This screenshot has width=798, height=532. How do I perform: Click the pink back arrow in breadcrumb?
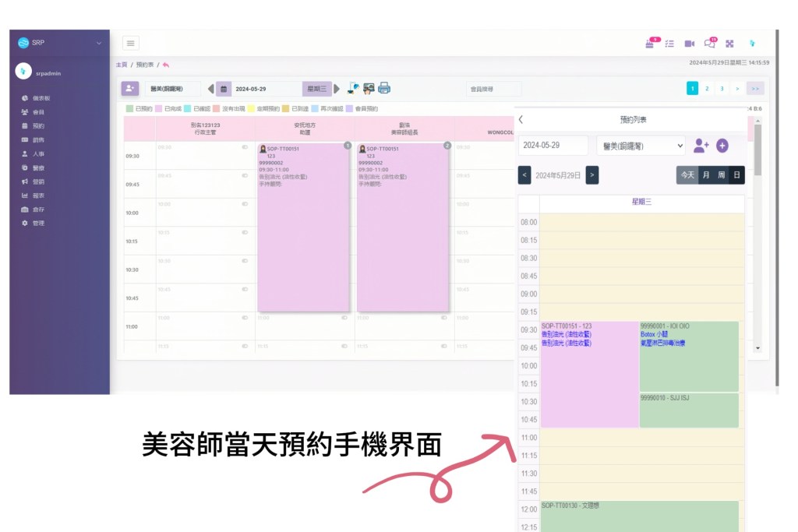pyautogui.click(x=166, y=65)
